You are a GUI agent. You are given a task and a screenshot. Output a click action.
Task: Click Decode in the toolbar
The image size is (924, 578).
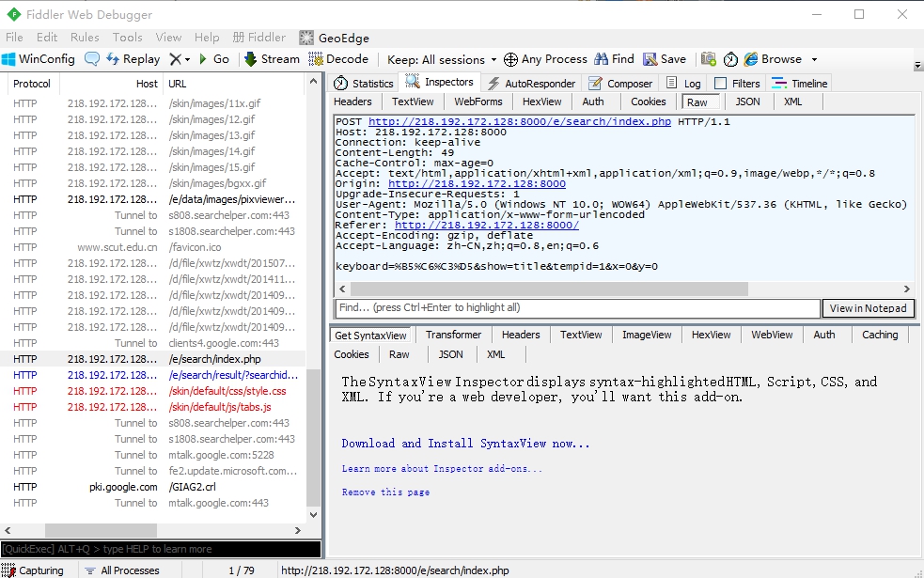(x=338, y=59)
